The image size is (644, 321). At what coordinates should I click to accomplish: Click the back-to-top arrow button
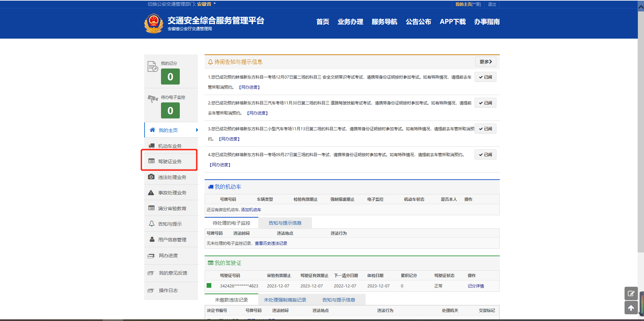click(631, 308)
